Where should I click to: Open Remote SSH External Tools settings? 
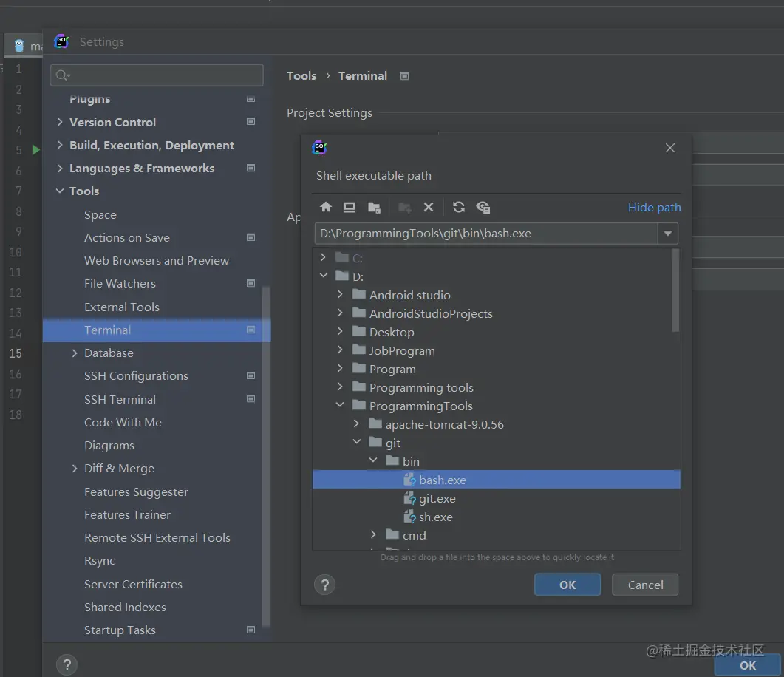tap(157, 538)
